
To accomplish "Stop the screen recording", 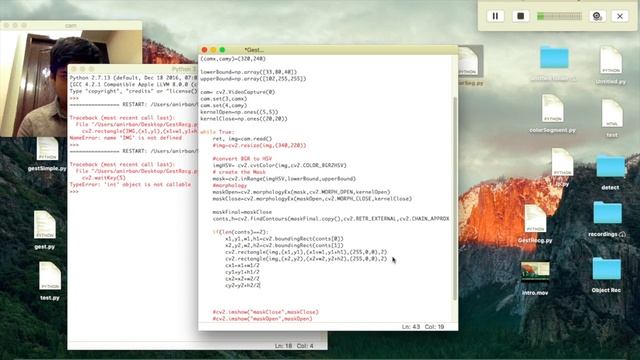I will pos(520,16).
